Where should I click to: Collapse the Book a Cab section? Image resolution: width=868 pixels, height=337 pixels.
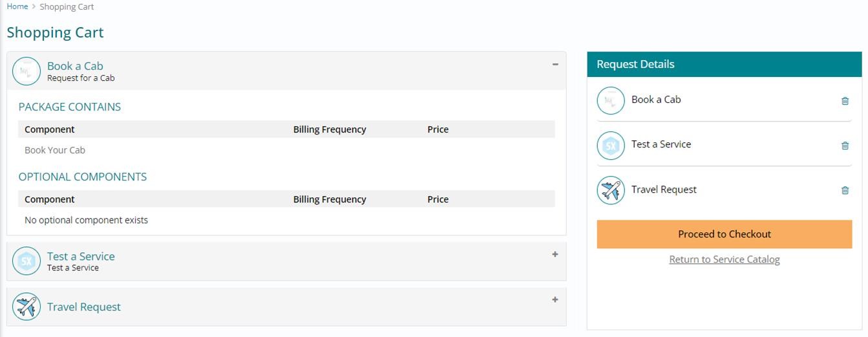[555, 64]
